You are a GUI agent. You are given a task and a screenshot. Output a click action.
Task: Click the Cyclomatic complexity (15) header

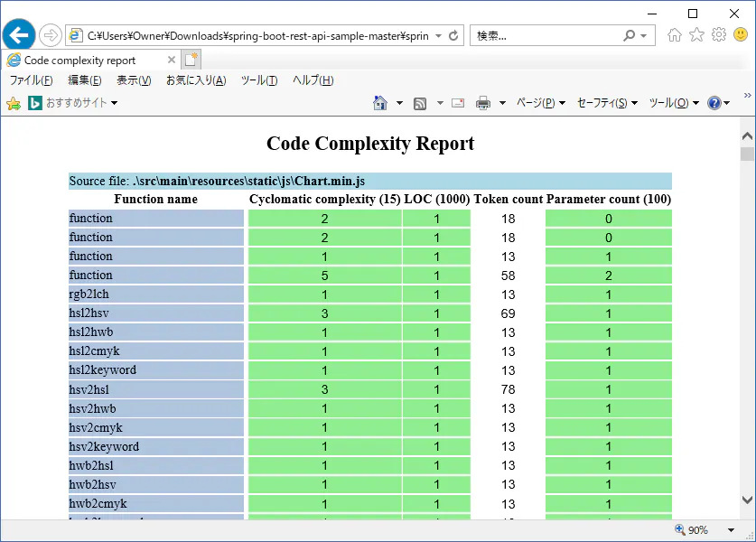pyautogui.click(x=325, y=199)
